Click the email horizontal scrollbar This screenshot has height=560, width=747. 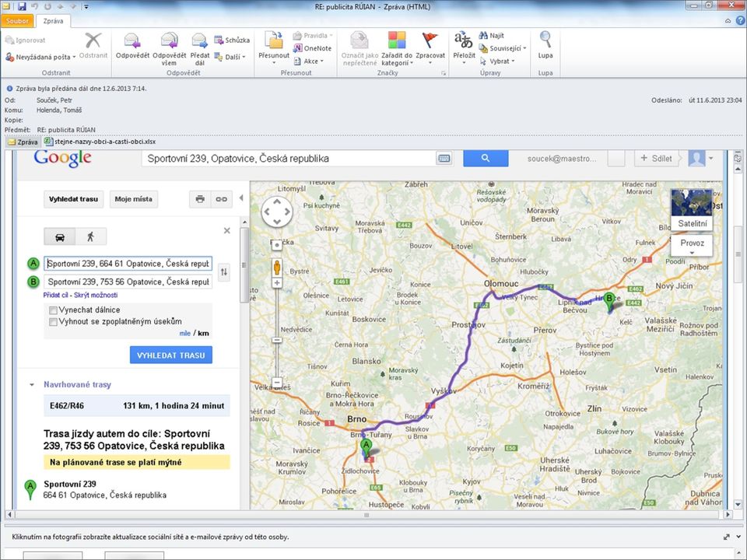366,515
